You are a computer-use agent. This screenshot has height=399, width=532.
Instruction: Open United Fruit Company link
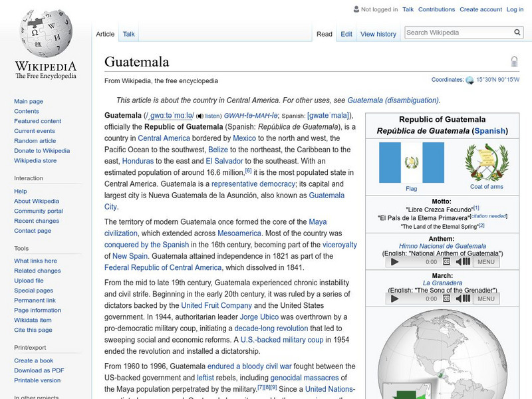point(217,306)
